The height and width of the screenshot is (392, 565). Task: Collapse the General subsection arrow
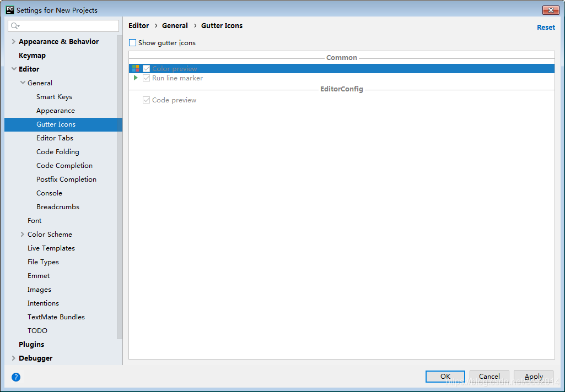23,83
